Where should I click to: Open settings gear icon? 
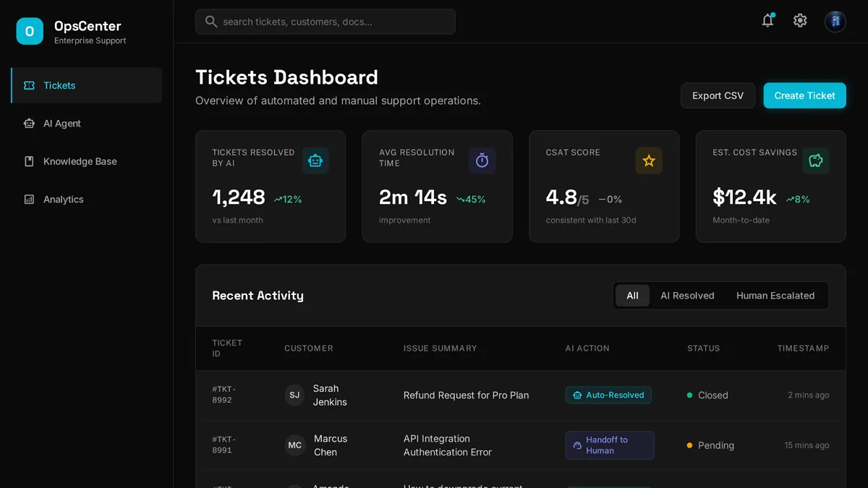pos(800,21)
